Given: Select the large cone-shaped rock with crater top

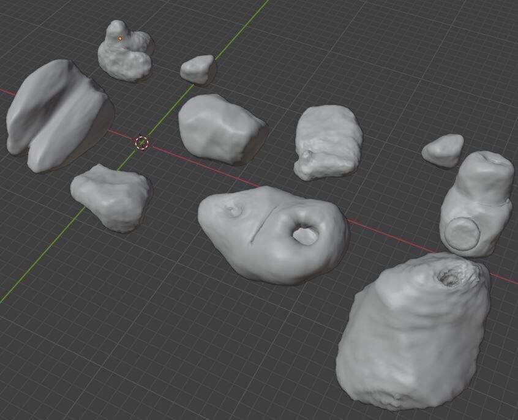Looking at the screenshot, I should [413, 331].
